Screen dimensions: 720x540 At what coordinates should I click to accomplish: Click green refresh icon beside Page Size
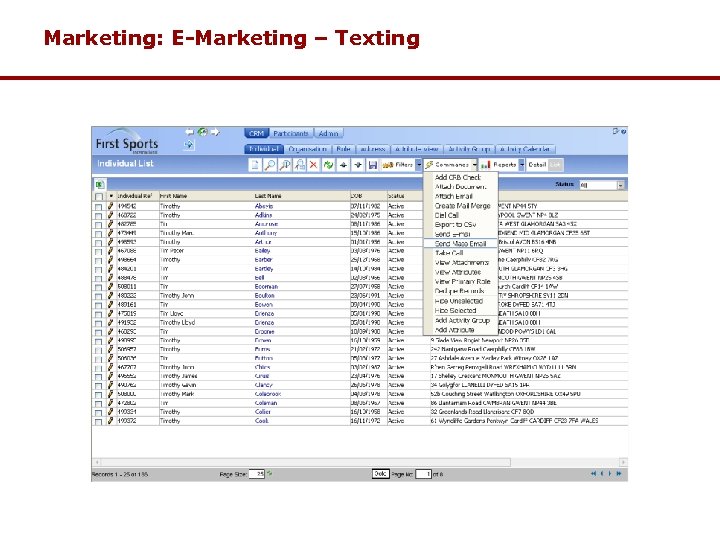(x=270, y=473)
